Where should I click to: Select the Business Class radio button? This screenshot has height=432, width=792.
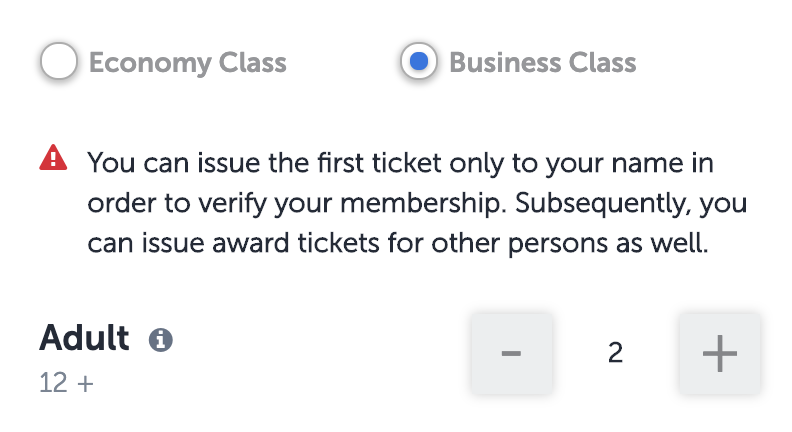pos(421,63)
